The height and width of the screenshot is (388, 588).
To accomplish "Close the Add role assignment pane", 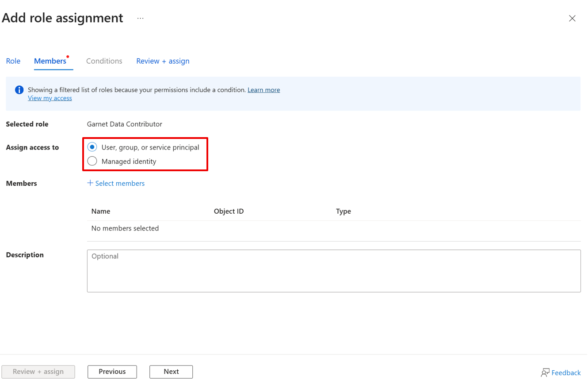I will pyautogui.click(x=572, y=18).
